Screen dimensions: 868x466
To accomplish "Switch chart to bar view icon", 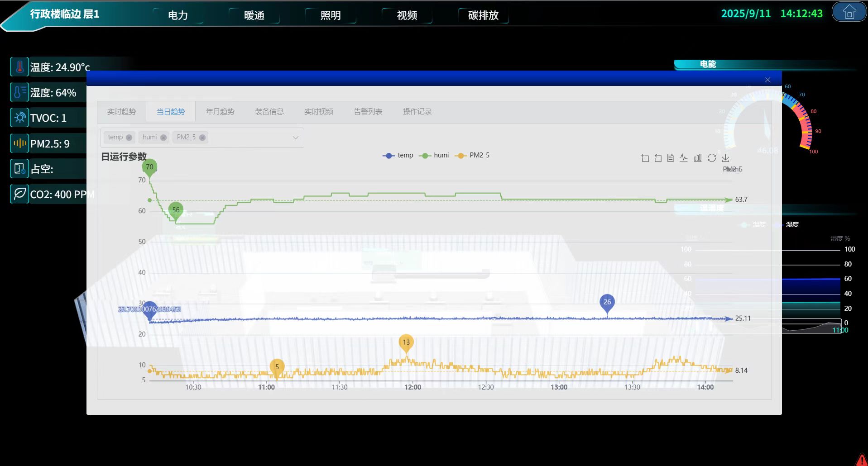I will pyautogui.click(x=698, y=158).
